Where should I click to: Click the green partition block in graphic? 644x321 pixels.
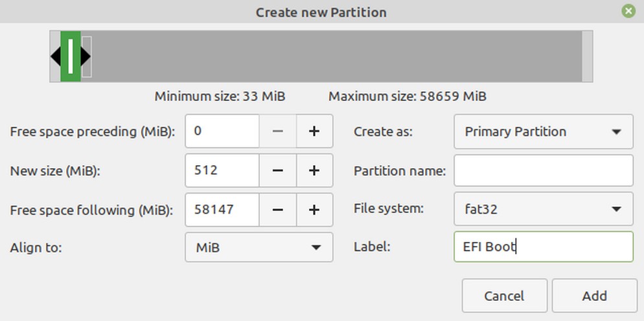coord(71,56)
